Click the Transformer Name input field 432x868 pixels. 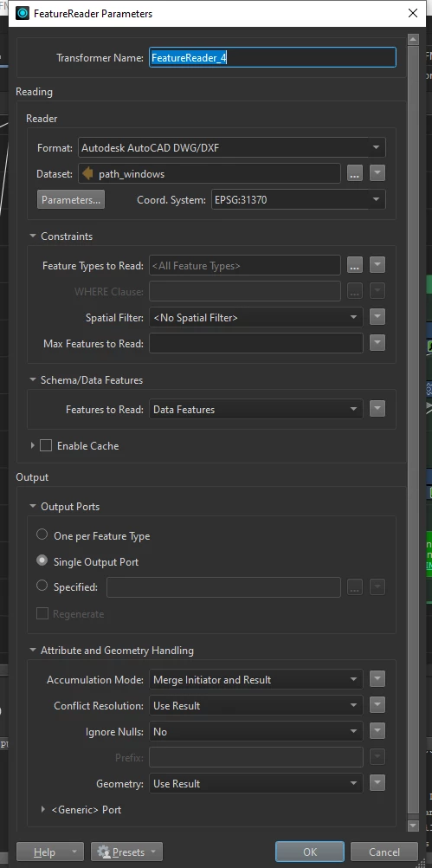273,57
